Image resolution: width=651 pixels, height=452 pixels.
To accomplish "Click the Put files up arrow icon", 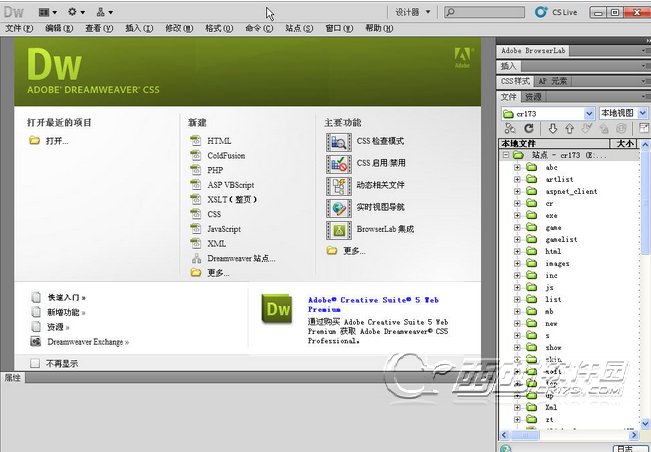I will tap(569, 129).
